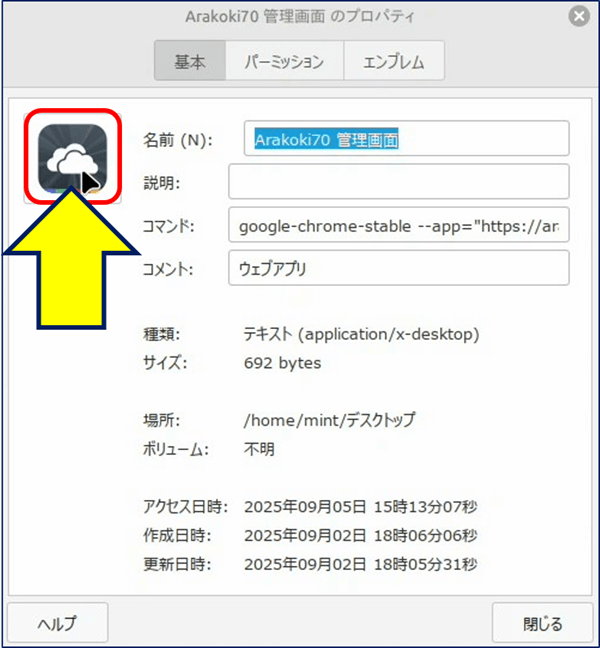Click the empty 説明 field
This screenshot has width=600, height=648.
point(399,181)
